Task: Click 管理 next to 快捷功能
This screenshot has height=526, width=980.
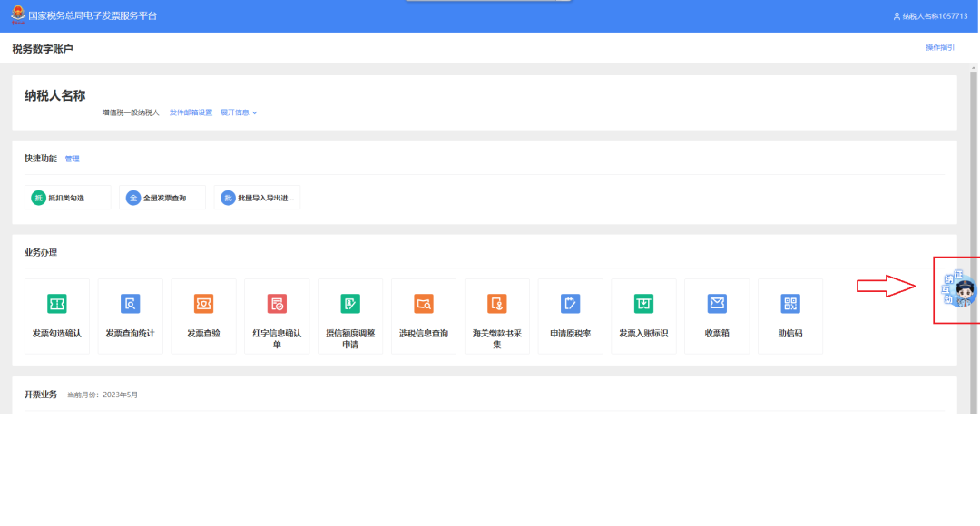Action: pos(72,160)
